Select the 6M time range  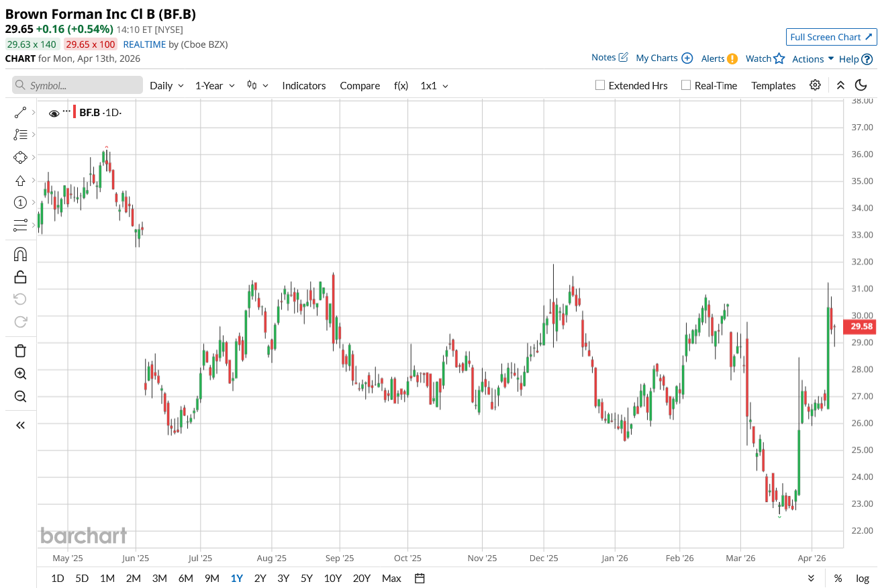click(186, 578)
